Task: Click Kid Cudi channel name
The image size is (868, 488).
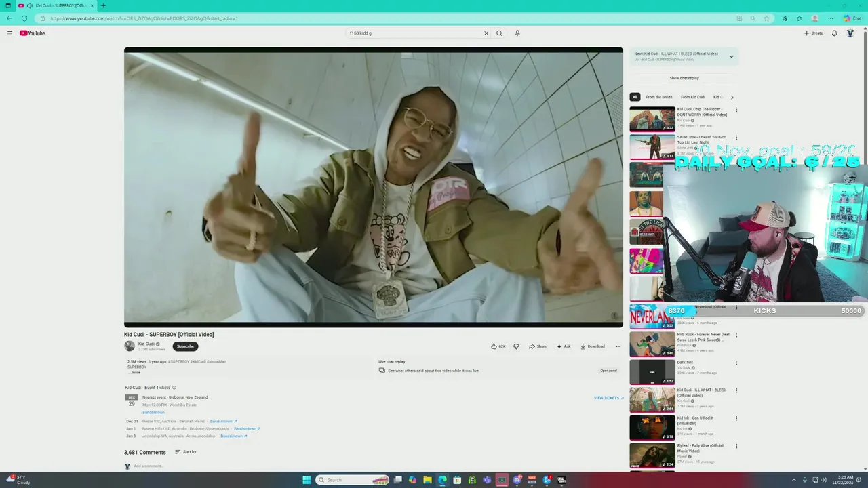Action: tap(146, 344)
